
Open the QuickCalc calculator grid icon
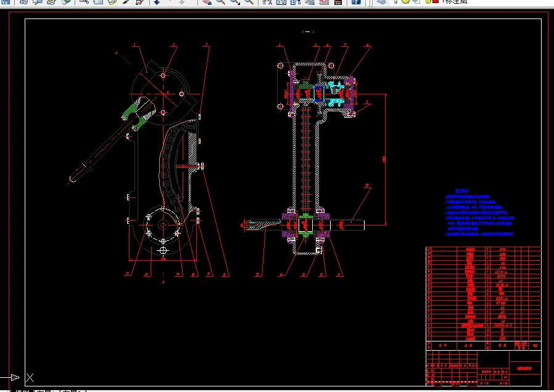338,2
